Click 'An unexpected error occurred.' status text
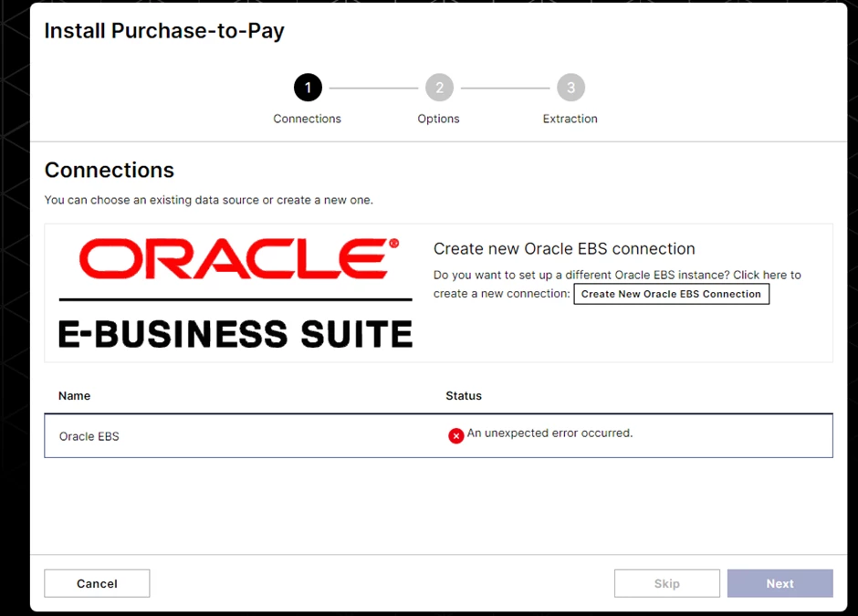Screen dimensions: 858x616 (549, 433)
